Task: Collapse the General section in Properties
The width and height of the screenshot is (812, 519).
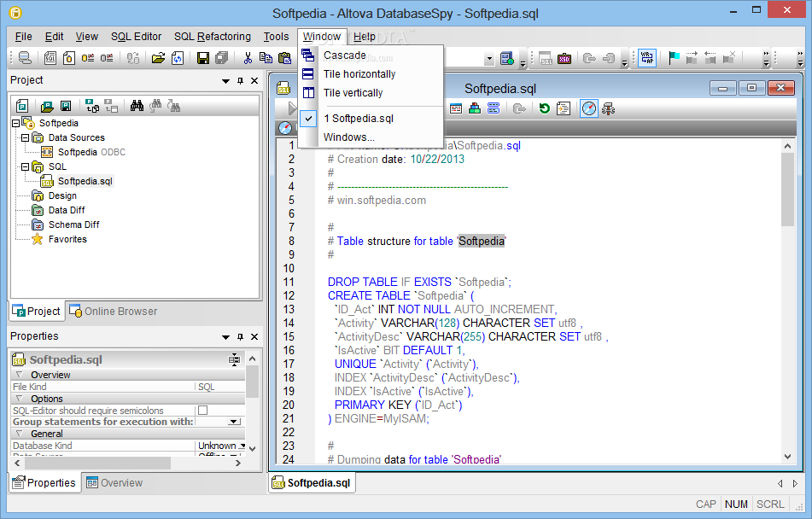Action: pyautogui.click(x=19, y=434)
